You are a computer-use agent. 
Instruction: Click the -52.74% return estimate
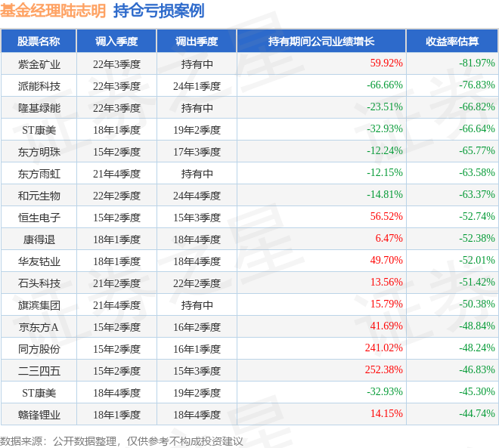pyautogui.click(x=477, y=217)
